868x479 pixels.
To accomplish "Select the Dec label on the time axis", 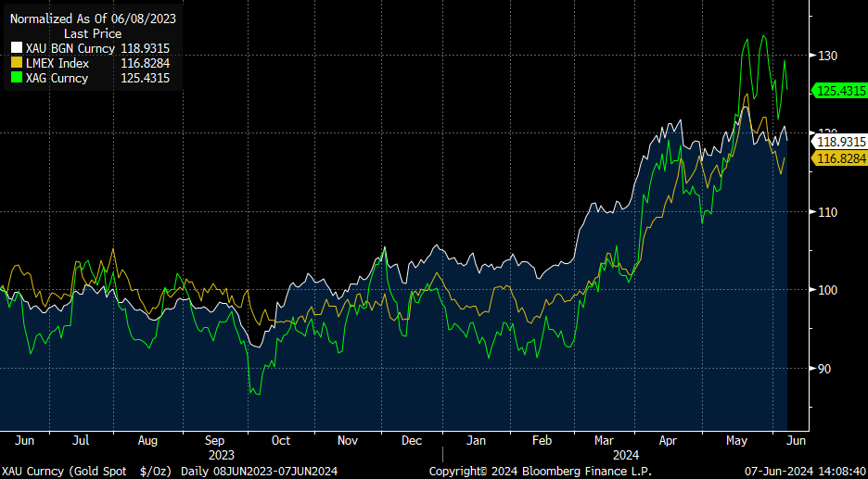I will pyautogui.click(x=412, y=441).
